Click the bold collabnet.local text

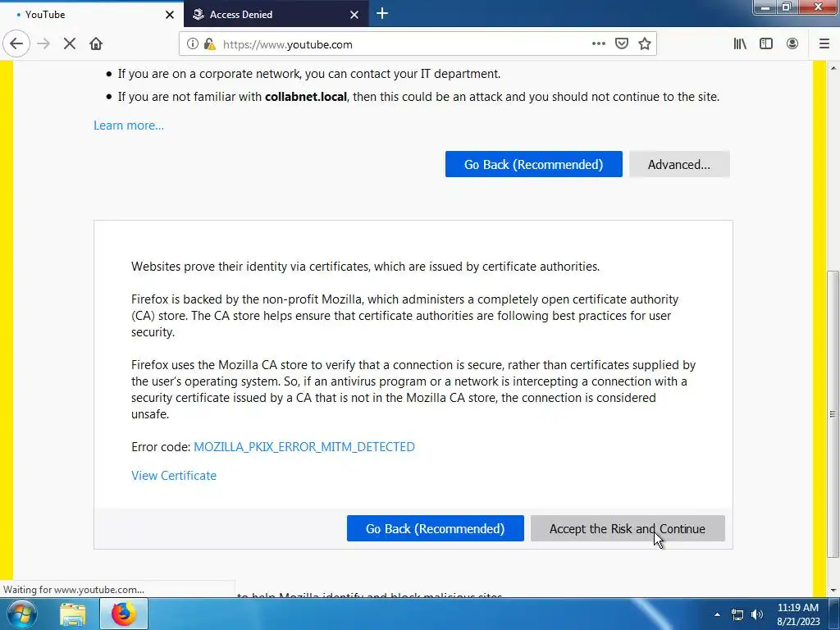point(305,97)
